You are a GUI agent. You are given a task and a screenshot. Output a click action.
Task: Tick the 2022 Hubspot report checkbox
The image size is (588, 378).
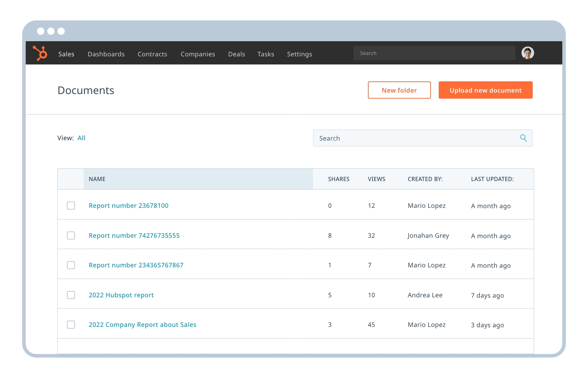(x=71, y=295)
